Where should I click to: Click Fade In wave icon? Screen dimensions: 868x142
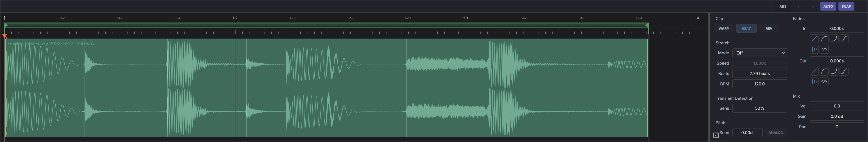(x=824, y=49)
